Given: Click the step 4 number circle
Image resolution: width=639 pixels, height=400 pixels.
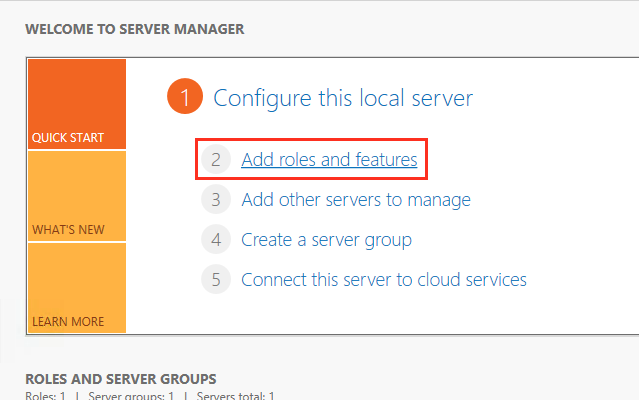Looking at the screenshot, I should [216, 240].
